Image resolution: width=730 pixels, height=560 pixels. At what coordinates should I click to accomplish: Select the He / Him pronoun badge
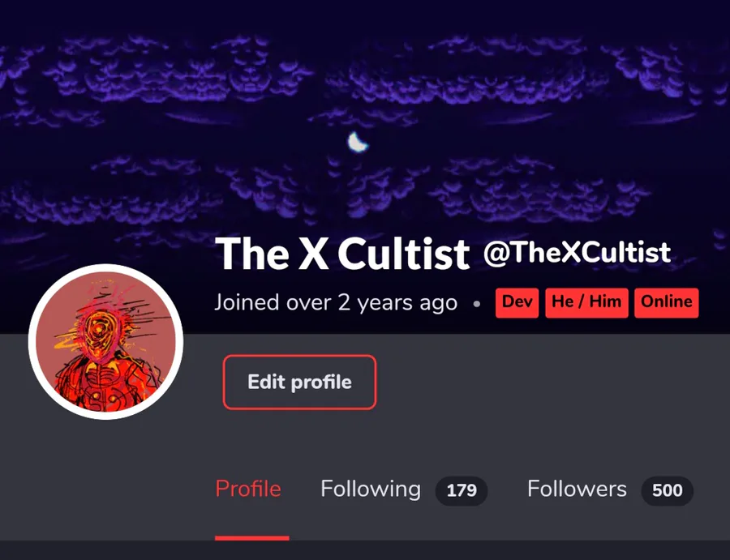(586, 303)
